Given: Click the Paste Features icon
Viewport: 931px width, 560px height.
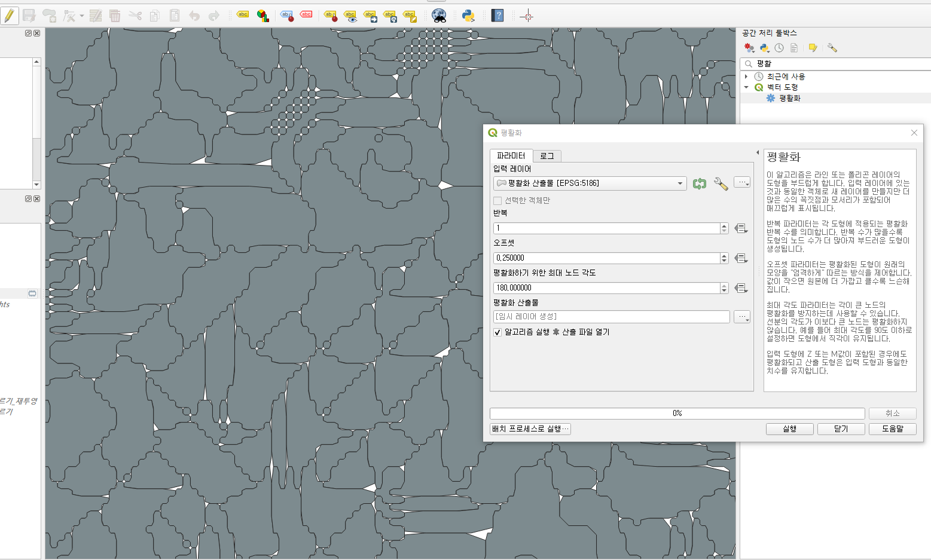Looking at the screenshot, I should 175,16.
